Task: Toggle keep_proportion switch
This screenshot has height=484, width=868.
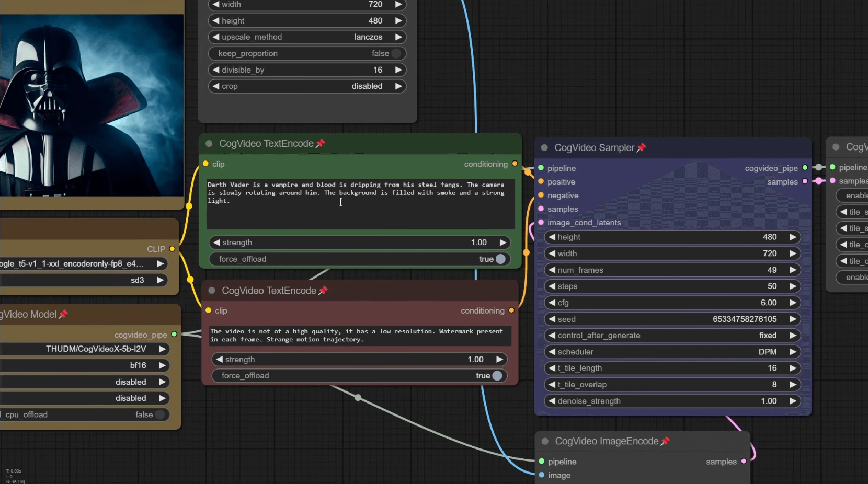Action: point(396,53)
